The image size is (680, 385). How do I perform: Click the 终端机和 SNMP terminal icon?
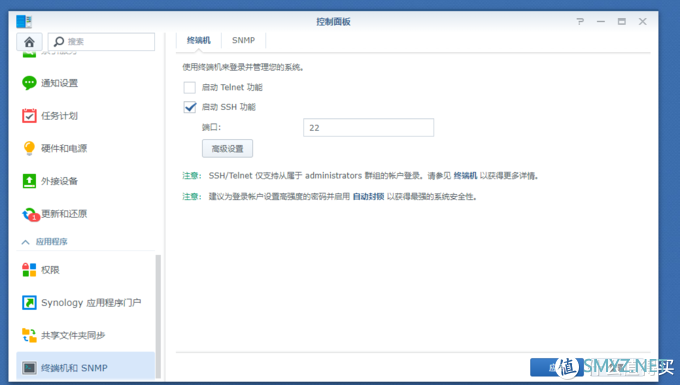[x=29, y=368]
